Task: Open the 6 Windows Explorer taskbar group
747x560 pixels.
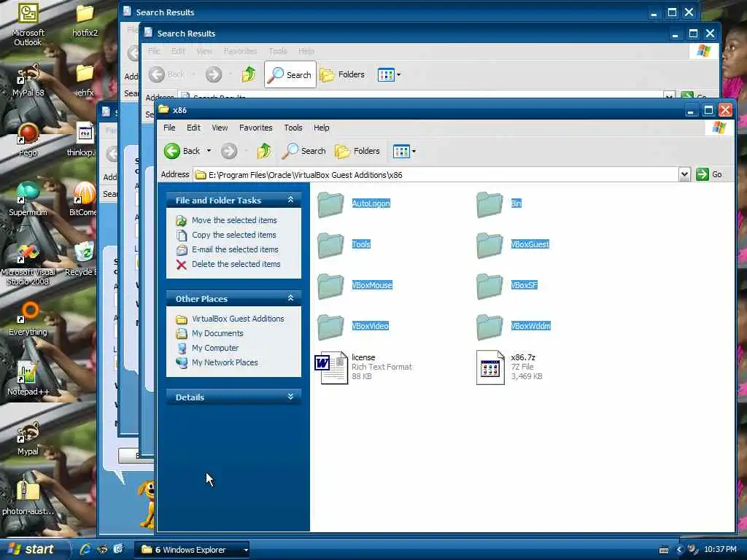Action: point(193,550)
